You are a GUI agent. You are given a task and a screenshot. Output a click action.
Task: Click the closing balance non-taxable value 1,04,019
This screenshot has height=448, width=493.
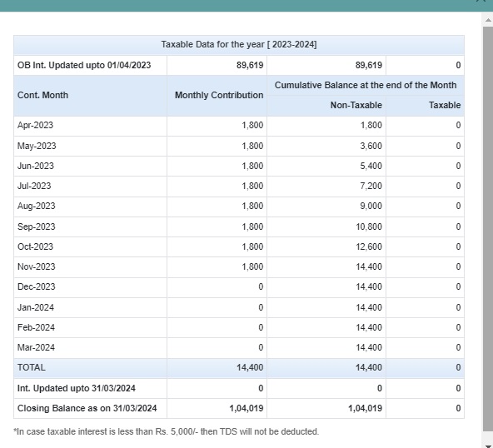click(x=365, y=408)
